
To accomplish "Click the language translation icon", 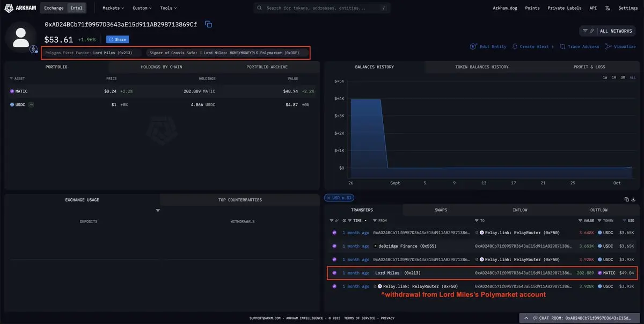I will (608, 8).
